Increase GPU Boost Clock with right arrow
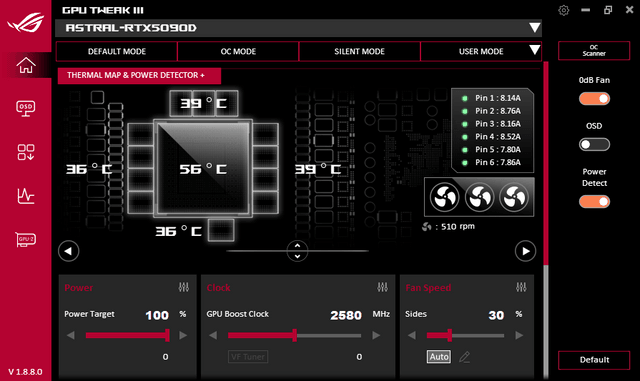This screenshot has width=640, height=381. 376,336
